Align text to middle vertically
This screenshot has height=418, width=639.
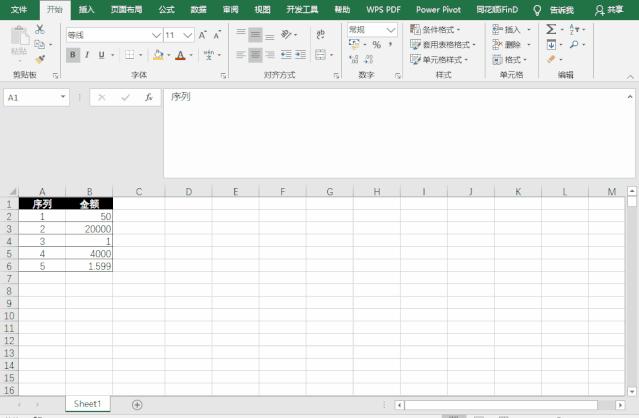pyautogui.click(x=256, y=35)
